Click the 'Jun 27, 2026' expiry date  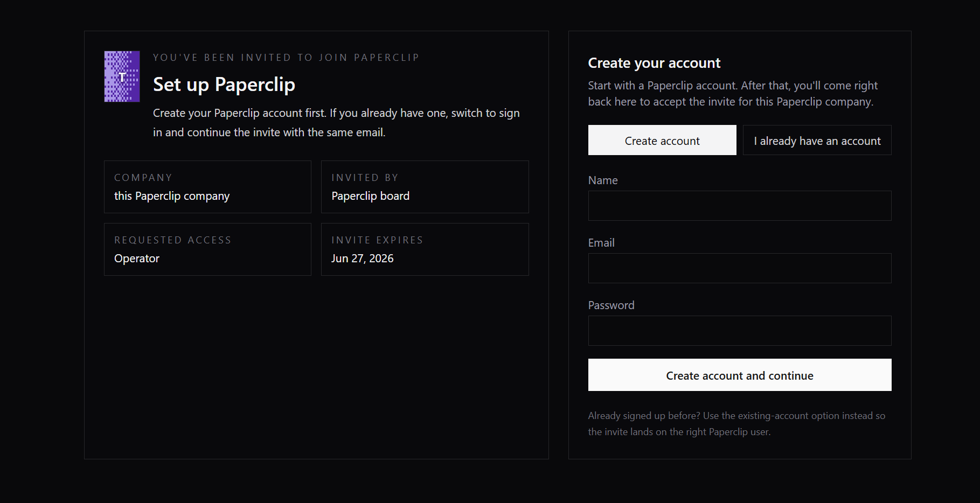click(363, 259)
